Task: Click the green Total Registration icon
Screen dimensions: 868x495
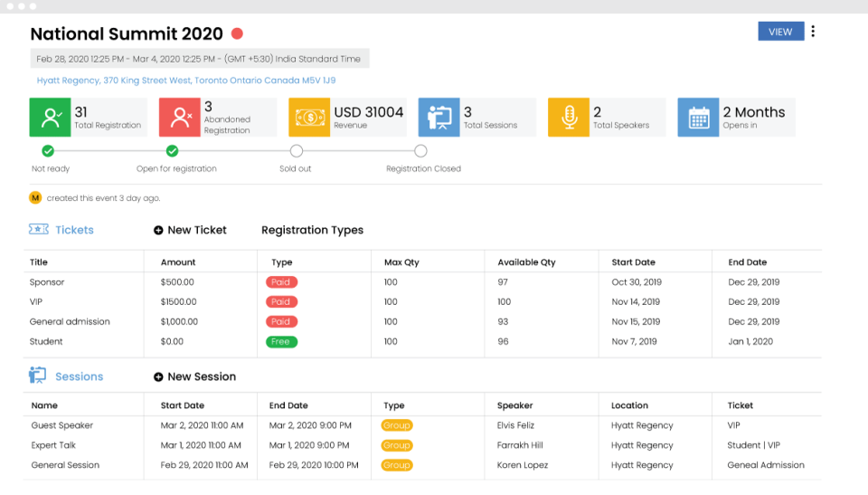Action: tap(49, 118)
